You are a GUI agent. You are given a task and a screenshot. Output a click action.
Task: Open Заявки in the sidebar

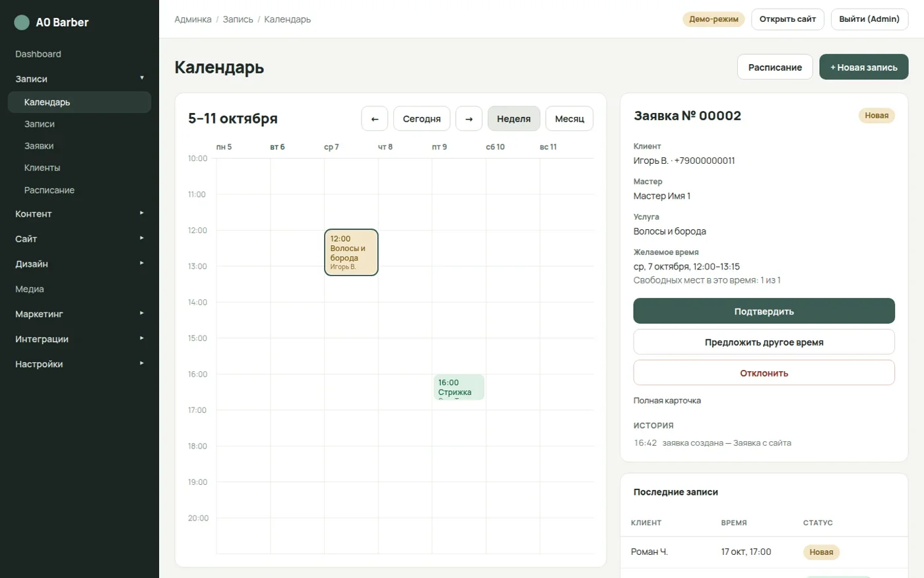(x=79, y=146)
